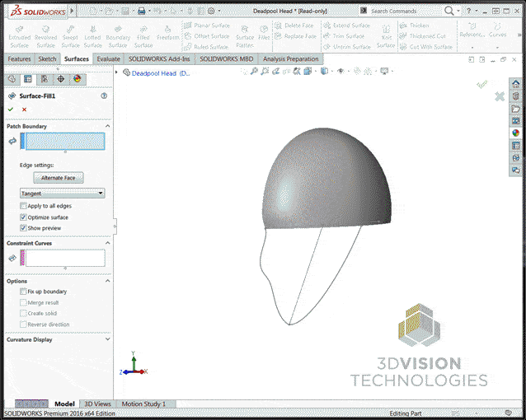Image resolution: width=526 pixels, height=420 pixels.
Task: Open Appearances task pane icon
Action: pos(516,133)
